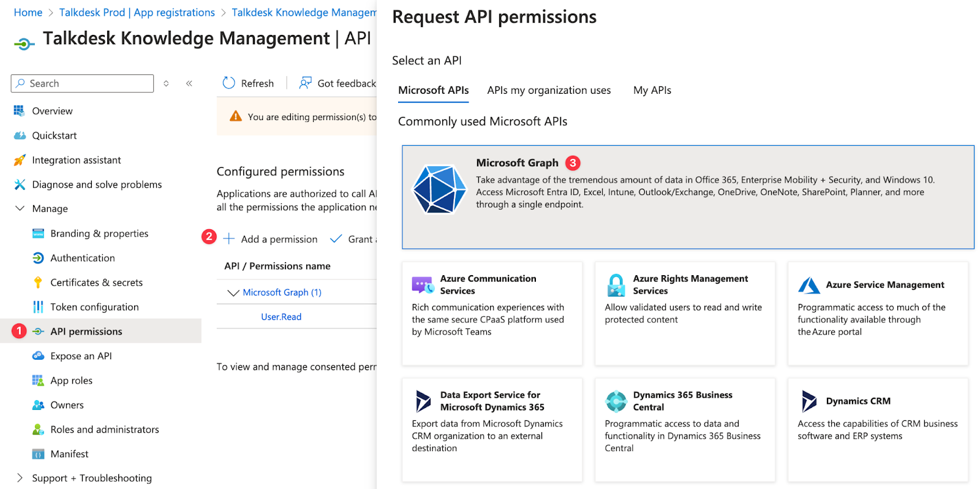Image resolution: width=980 pixels, height=489 pixels.
Task: Open APIs my organization uses tab
Action: (549, 90)
